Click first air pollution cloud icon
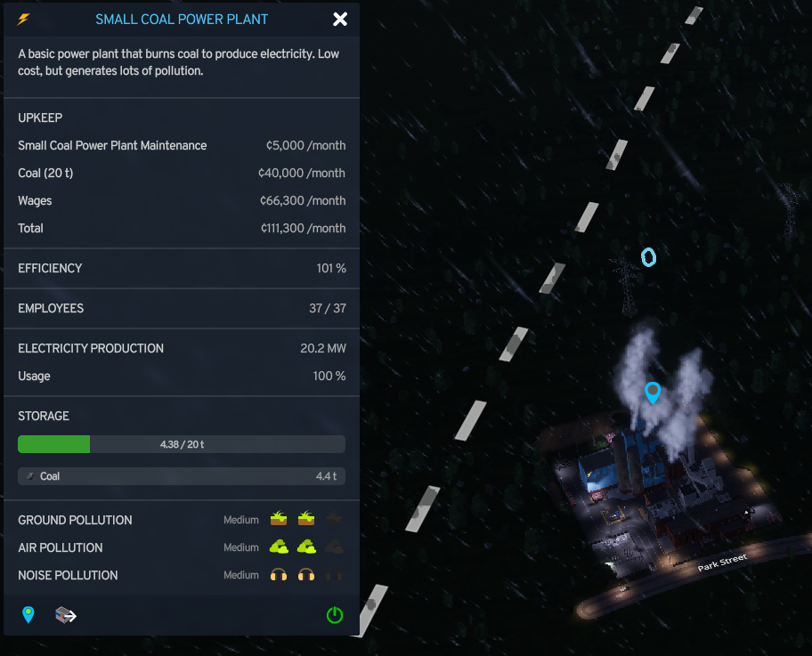812x656 pixels. (x=279, y=547)
